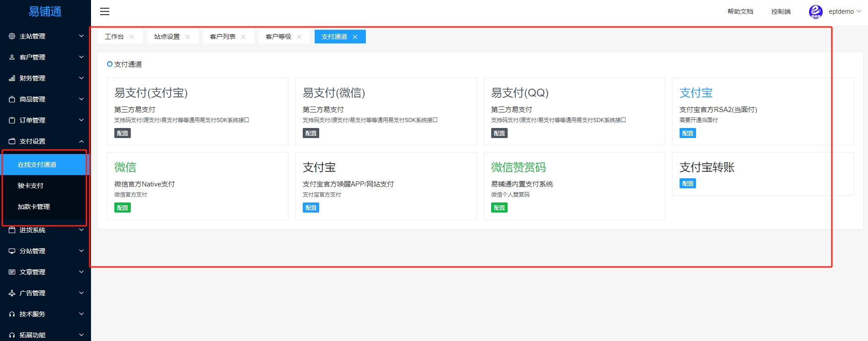The height and width of the screenshot is (341, 868).
Task: Click the 订单管理 clipboard icon
Action: 12,120
